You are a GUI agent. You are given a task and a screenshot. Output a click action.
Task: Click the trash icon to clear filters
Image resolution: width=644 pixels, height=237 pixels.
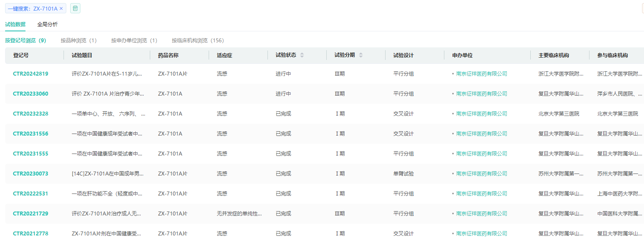(75, 8)
